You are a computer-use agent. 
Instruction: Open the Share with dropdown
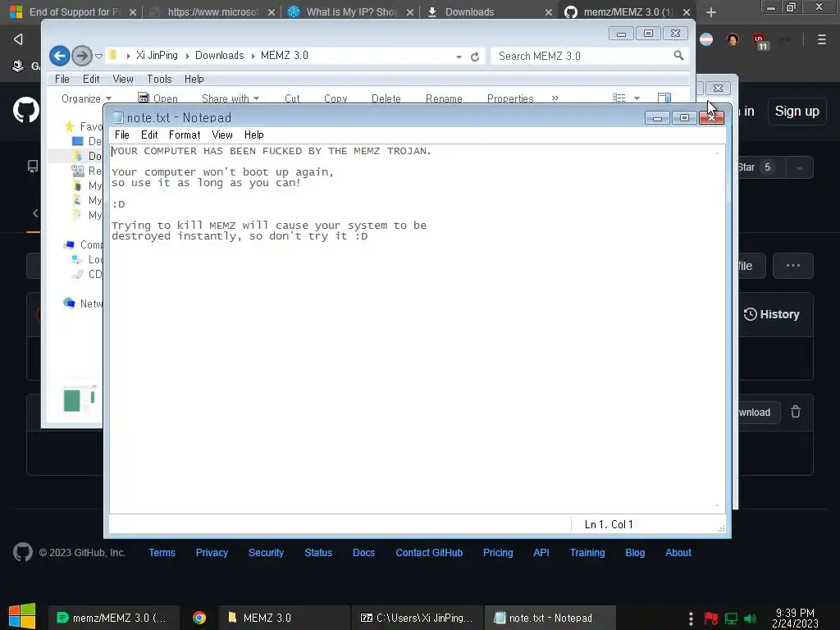point(231,98)
